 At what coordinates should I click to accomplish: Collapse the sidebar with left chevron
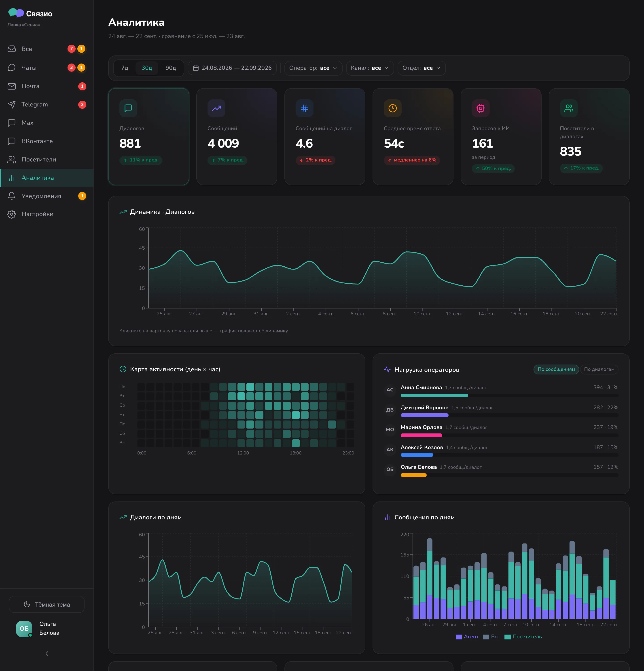(x=47, y=654)
